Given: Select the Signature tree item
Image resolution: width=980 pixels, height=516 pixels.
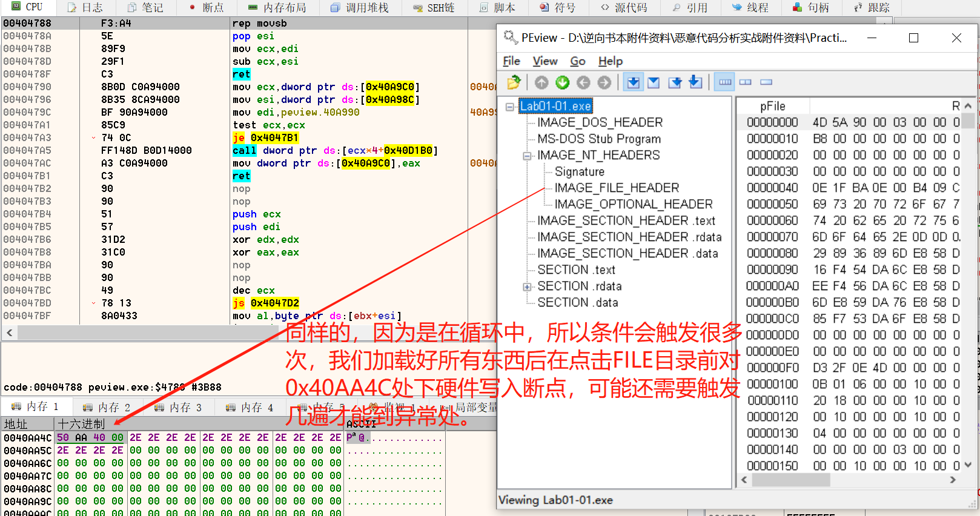Looking at the screenshot, I should tap(580, 171).
